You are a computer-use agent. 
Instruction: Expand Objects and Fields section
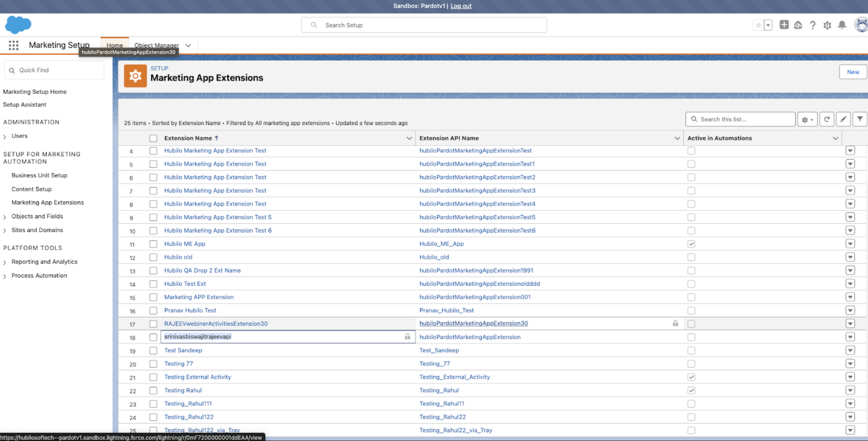tap(5, 217)
